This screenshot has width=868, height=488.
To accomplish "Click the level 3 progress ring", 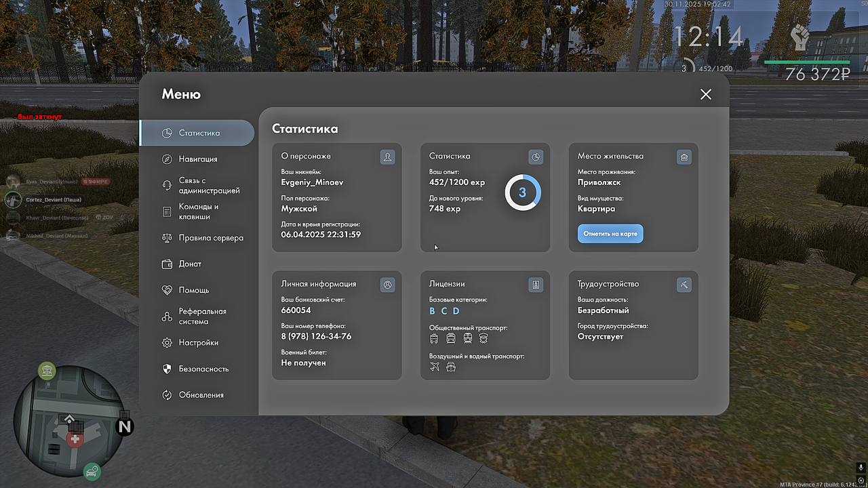I will [522, 192].
